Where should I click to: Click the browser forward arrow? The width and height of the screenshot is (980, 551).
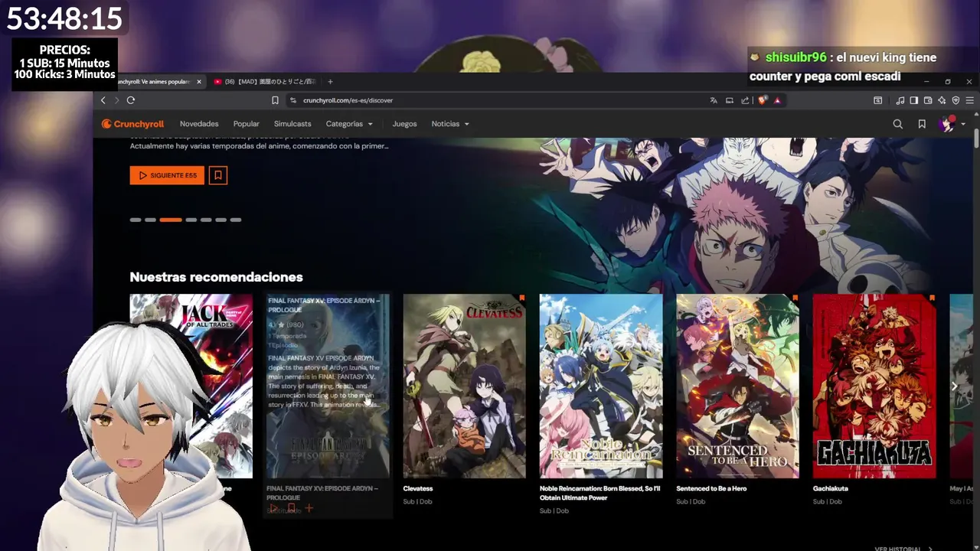click(x=117, y=100)
